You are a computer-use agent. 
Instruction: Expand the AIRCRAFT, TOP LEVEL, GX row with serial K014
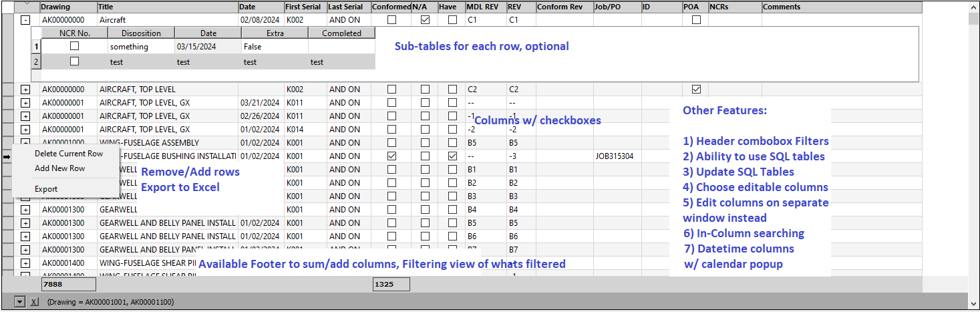coord(25,130)
